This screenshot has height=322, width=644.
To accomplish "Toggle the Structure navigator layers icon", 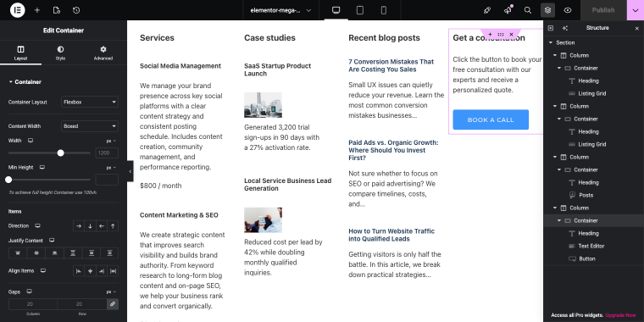I will pos(548,10).
